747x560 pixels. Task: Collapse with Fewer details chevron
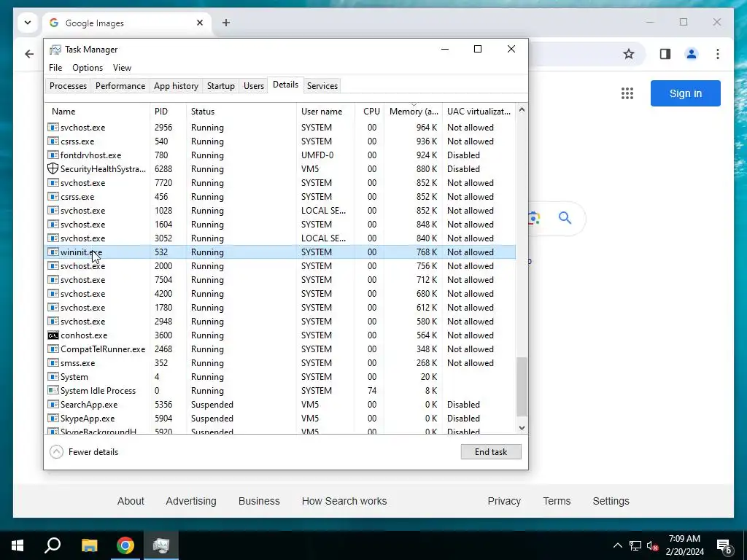[x=56, y=452]
